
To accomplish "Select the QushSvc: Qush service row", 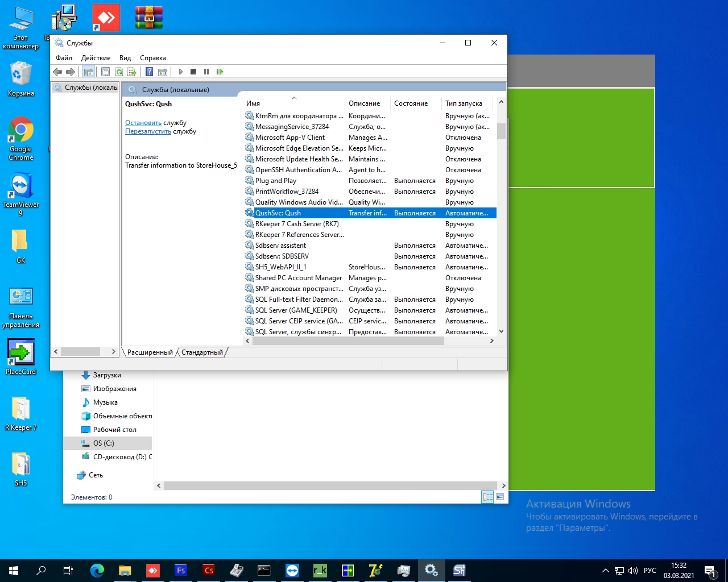I will coord(370,213).
